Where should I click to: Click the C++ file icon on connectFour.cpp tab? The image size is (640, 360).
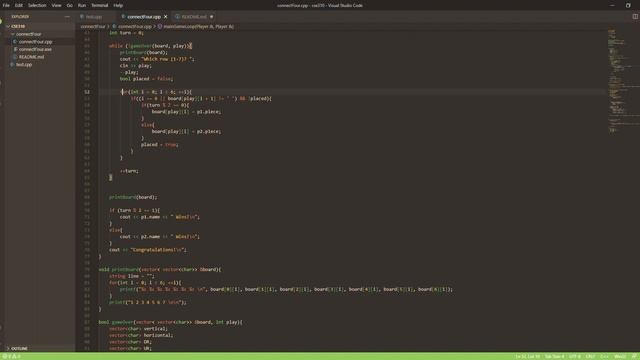click(123, 17)
